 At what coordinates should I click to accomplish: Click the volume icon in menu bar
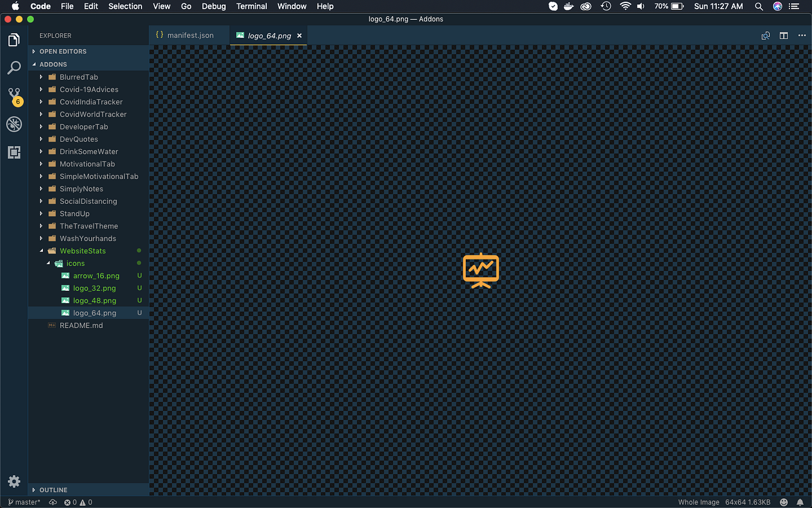[x=641, y=6]
